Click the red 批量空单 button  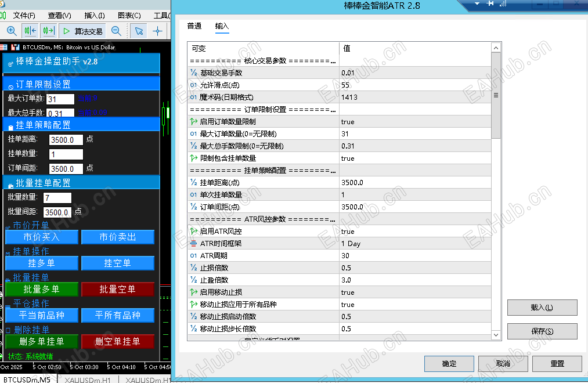pyautogui.click(x=118, y=290)
